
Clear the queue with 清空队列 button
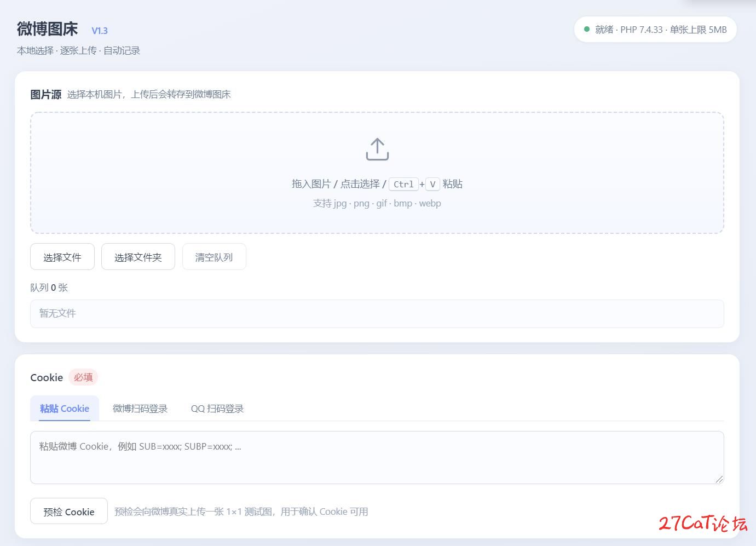[214, 257]
